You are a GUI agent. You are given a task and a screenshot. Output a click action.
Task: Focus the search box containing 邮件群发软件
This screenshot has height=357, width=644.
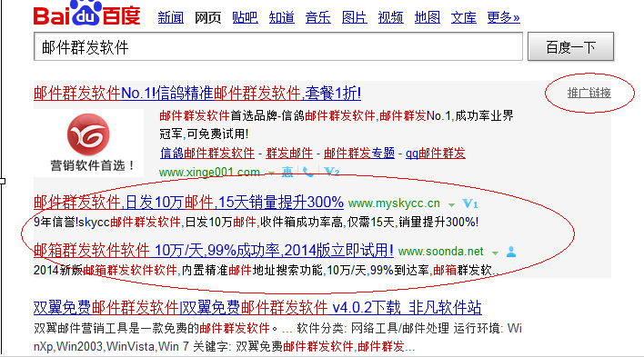278,46
